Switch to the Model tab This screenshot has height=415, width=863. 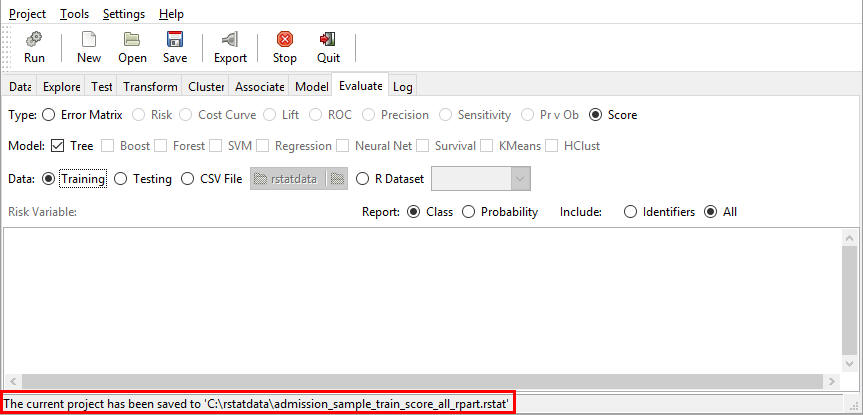click(311, 86)
